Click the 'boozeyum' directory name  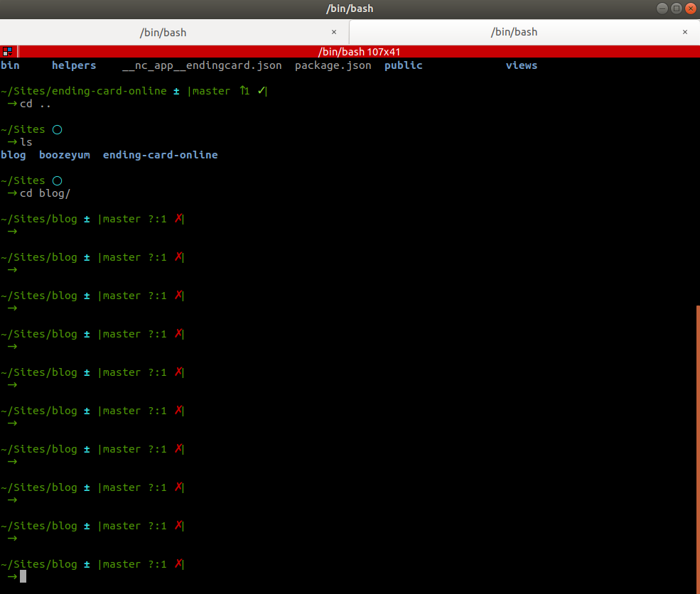[x=65, y=155]
